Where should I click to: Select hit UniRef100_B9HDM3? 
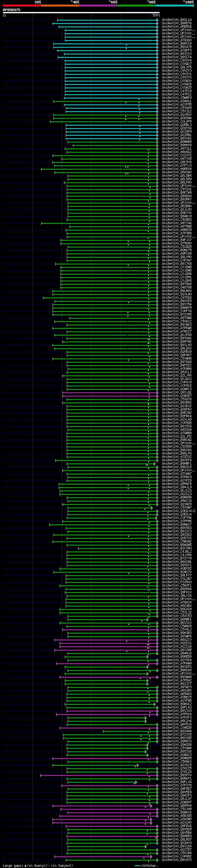click(177, 836)
